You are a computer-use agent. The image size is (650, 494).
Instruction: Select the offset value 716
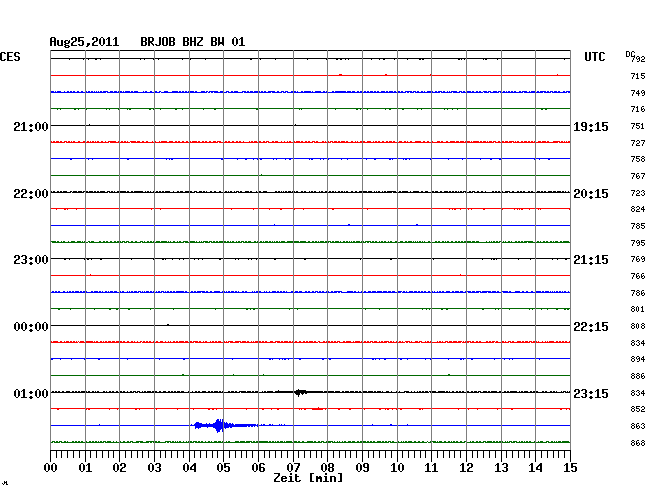click(x=638, y=109)
